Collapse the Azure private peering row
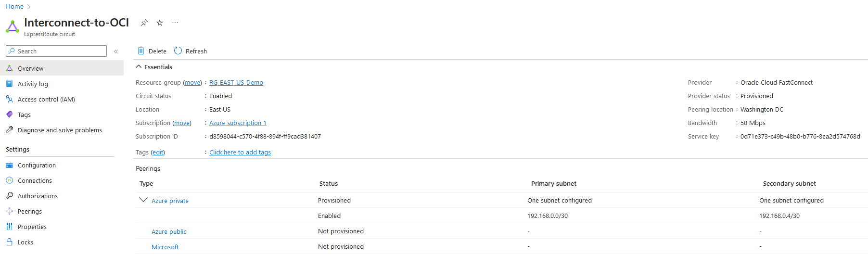868x255 pixels. tap(143, 200)
